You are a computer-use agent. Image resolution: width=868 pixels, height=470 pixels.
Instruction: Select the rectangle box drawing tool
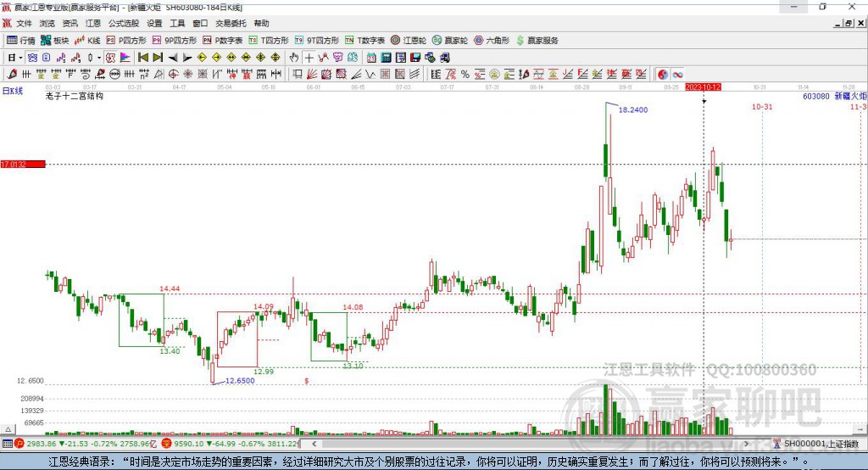point(297,75)
